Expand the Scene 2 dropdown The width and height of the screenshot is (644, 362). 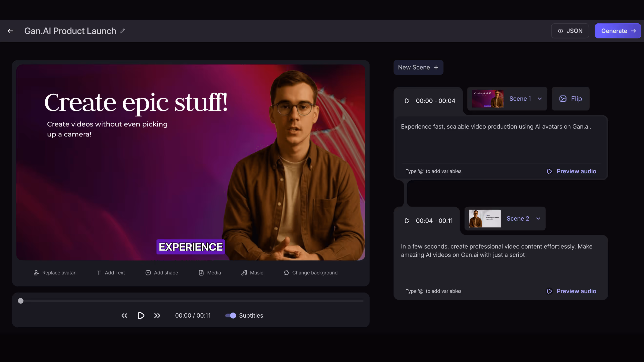[538, 219]
